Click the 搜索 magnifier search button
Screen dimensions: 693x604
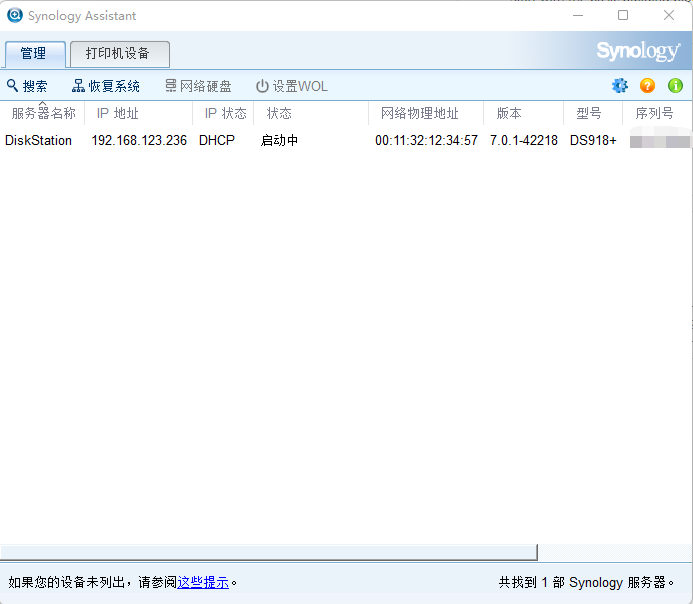(27, 86)
